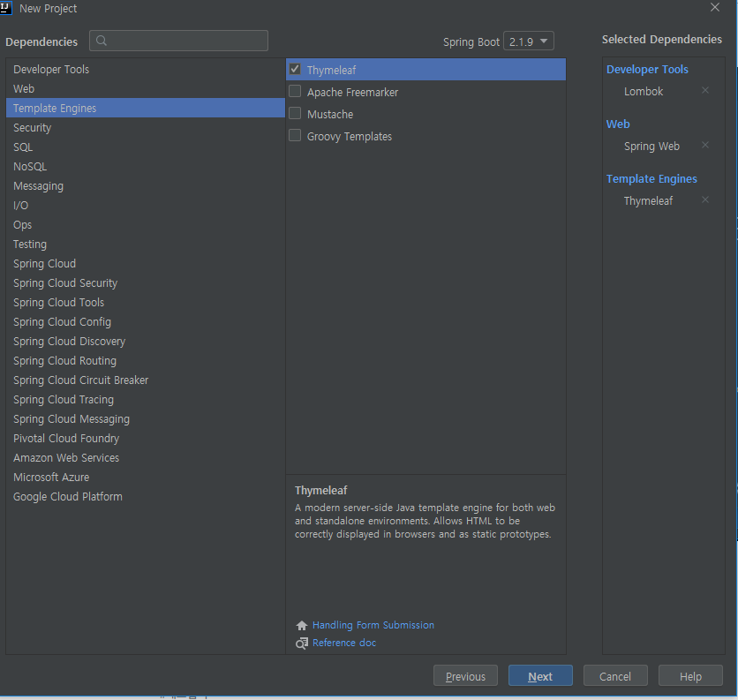The height and width of the screenshot is (700, 738).
Task: Click the reference doc icon
Action: 302,643
